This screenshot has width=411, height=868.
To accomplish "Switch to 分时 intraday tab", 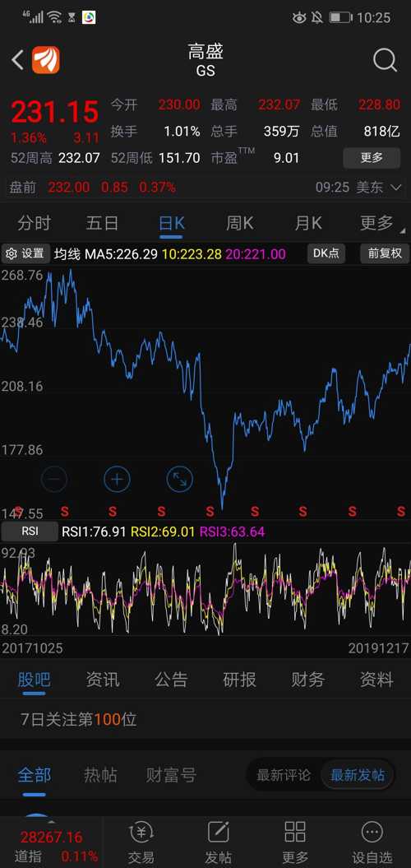I will [34, 223].
